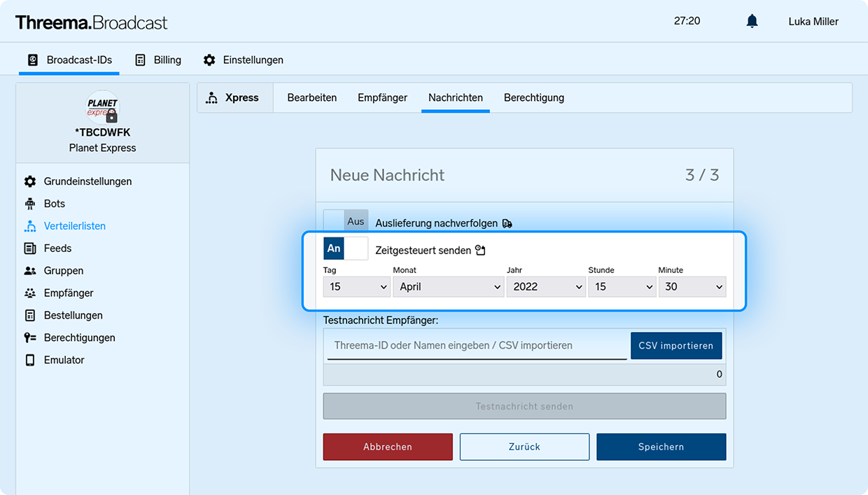Open the Berechtigung tab
The width and height of the screenshot is (868, 495).
coord(534,98)
